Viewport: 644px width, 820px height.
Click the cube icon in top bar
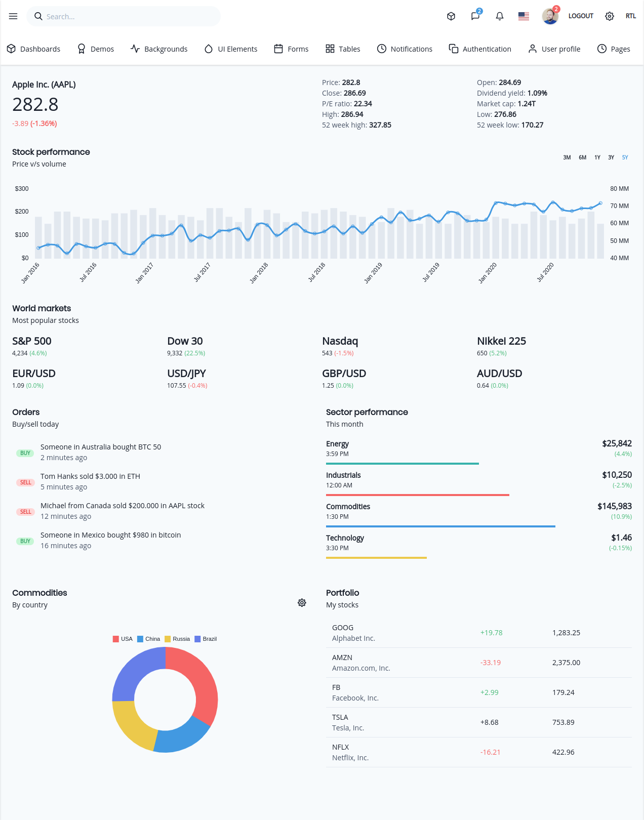(x=451, y=16)
